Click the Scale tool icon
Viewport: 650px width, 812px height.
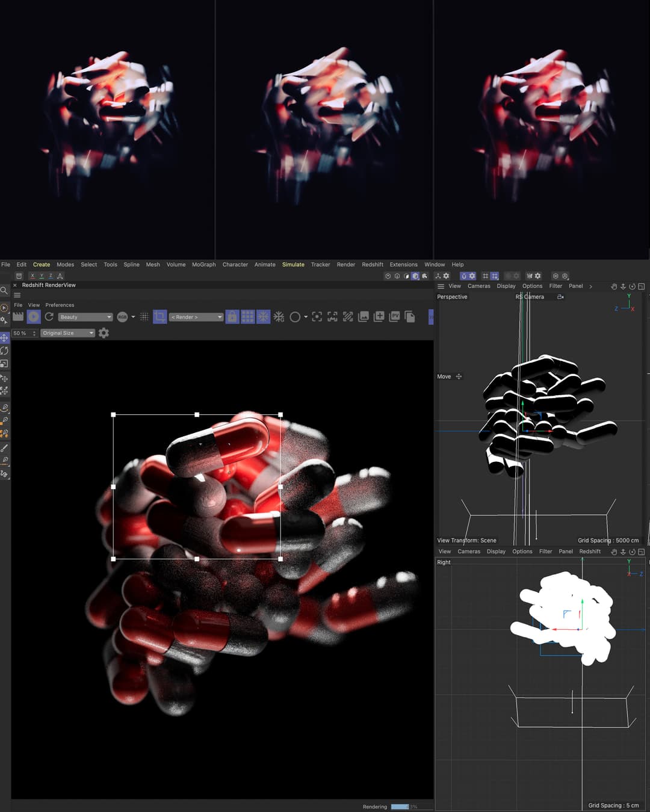click(x=4, y=364)
